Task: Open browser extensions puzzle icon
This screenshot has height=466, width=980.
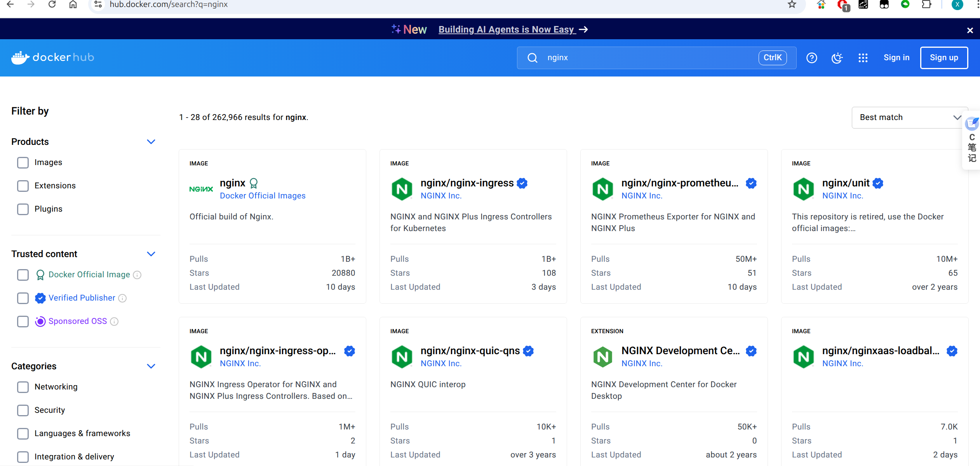Action: pos(926,5)
